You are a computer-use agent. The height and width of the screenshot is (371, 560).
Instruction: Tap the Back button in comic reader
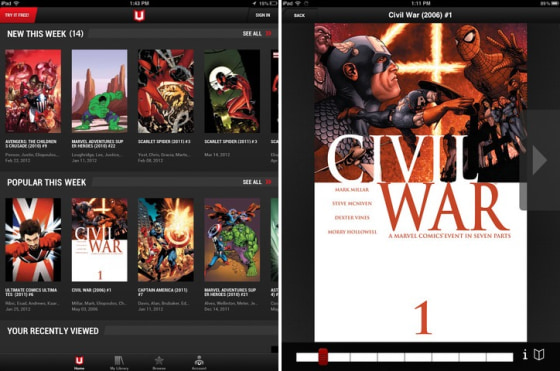pyautogui.click(x=299, y=15)
